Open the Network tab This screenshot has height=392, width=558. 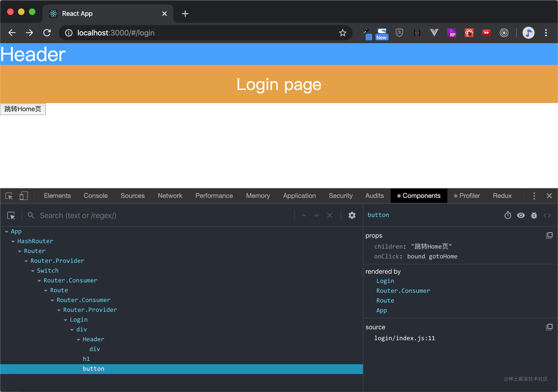click(x=170, y=196)
